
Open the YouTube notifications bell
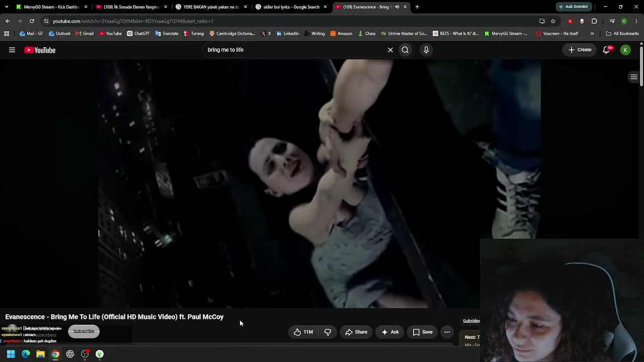[607, 50]
